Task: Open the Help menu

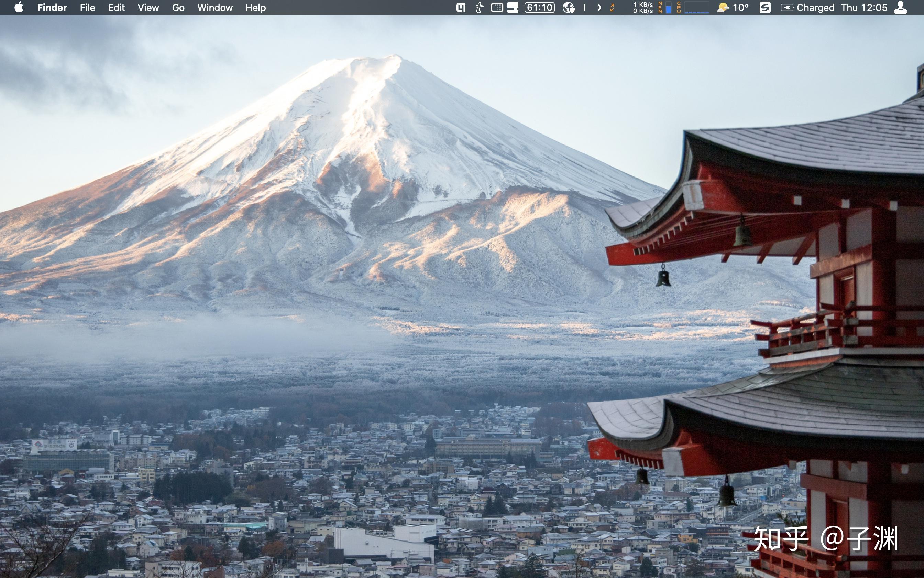Action: tap(255, 8)
